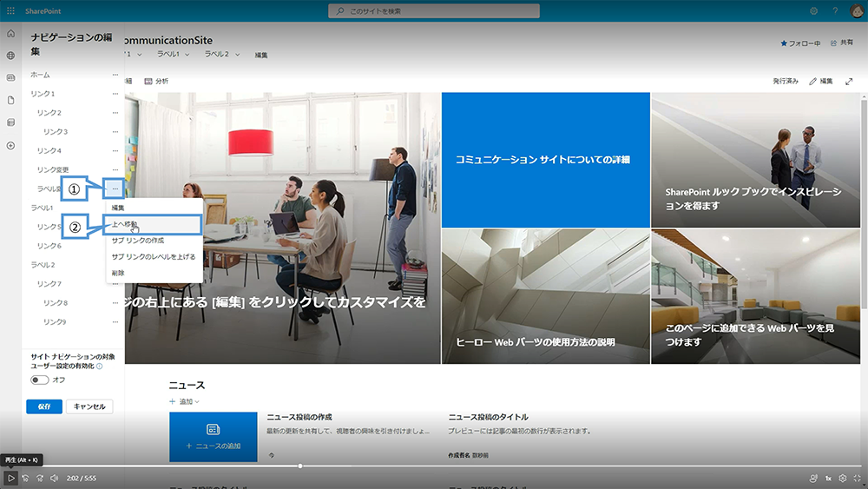Click the 保存 button

coord(44,406)
